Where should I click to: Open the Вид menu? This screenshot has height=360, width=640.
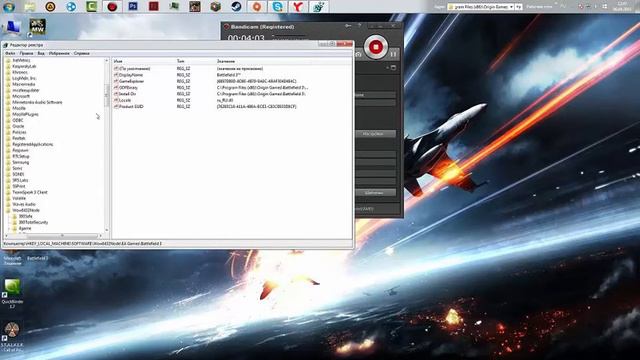click(x=41, y=53)
